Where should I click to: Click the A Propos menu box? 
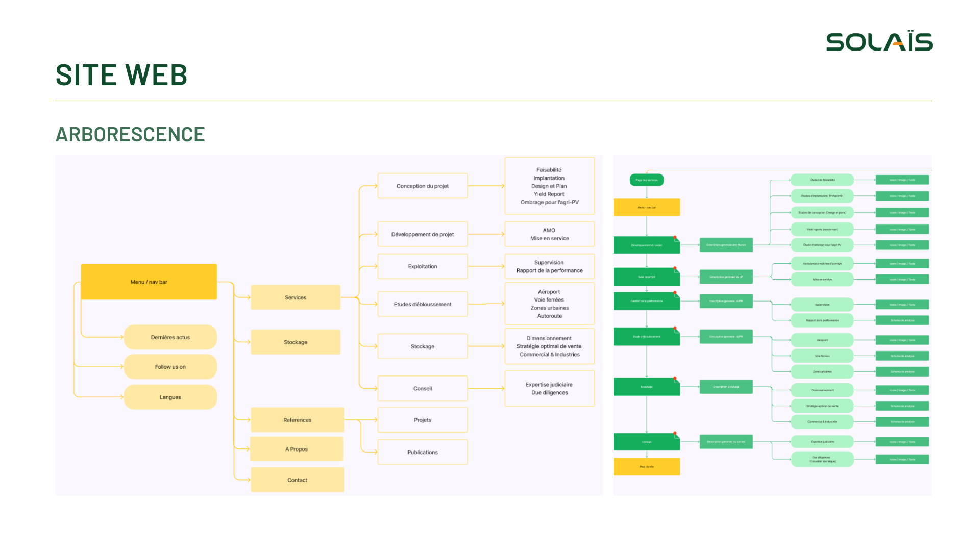297,449
